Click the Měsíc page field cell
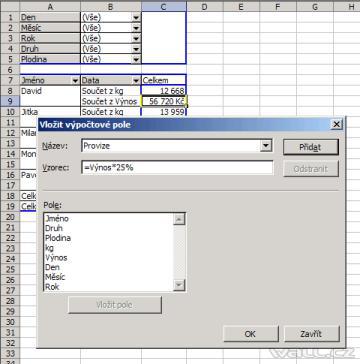This screenshot has width=360, height=364. point(50,28)
